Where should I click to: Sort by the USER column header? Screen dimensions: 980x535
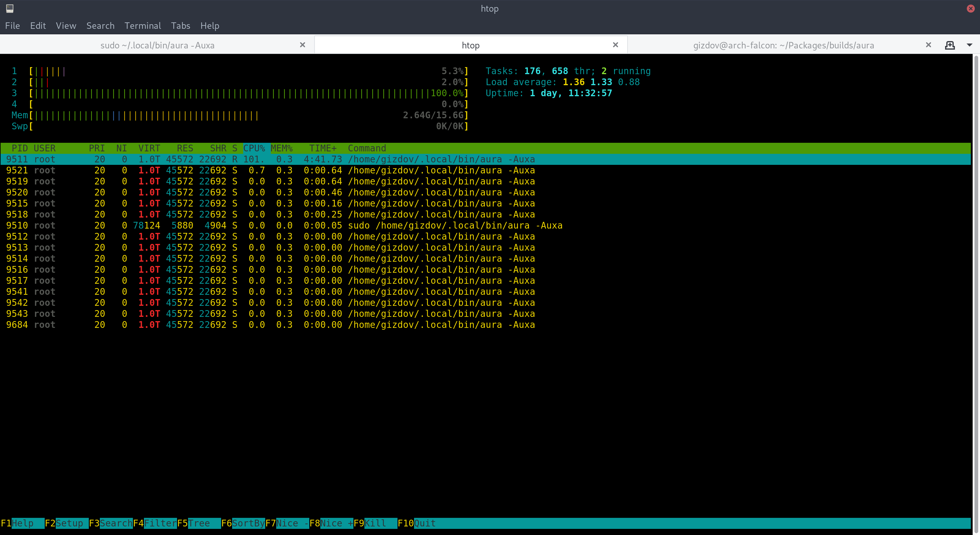(44, 148)
